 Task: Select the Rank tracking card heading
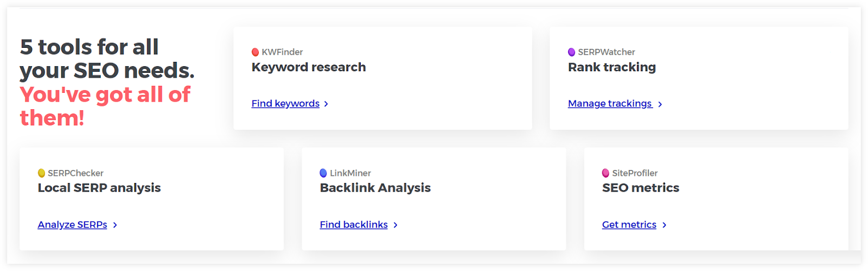612,67
